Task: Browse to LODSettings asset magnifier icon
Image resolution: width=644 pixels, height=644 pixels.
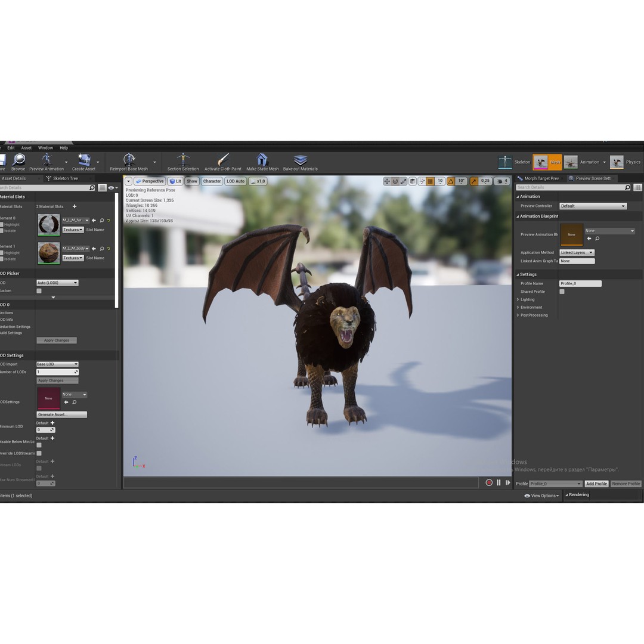Action: (75, 402)
